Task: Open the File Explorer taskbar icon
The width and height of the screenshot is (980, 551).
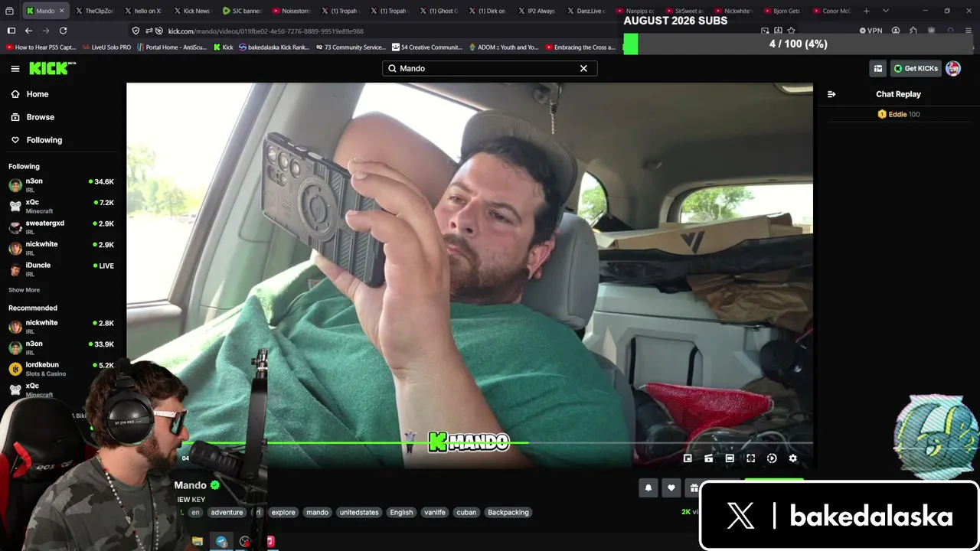Action: pos(198,541)
